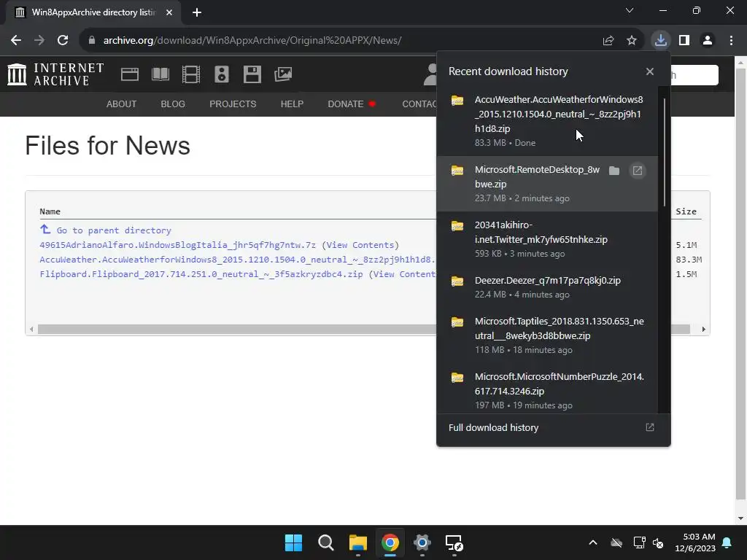Open the Chrome profile avatar icon
The height and width of the screenshot is (560, 747).
[x=708, y=41]
